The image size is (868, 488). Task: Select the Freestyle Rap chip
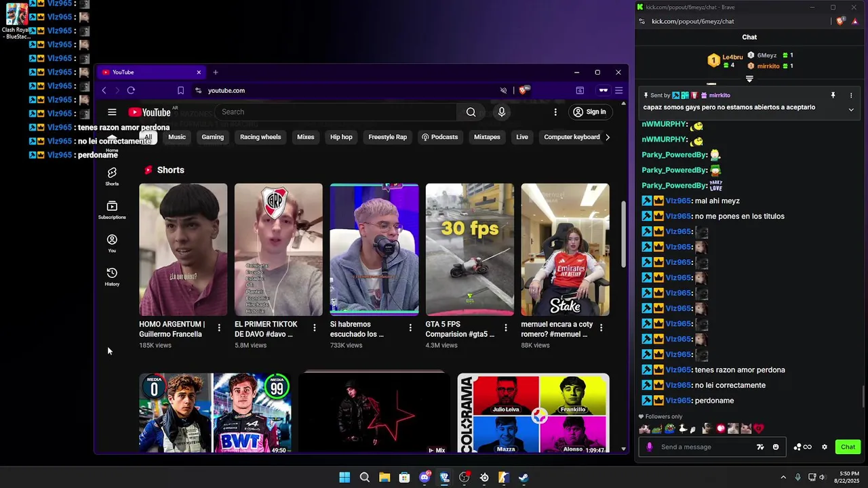387,137
